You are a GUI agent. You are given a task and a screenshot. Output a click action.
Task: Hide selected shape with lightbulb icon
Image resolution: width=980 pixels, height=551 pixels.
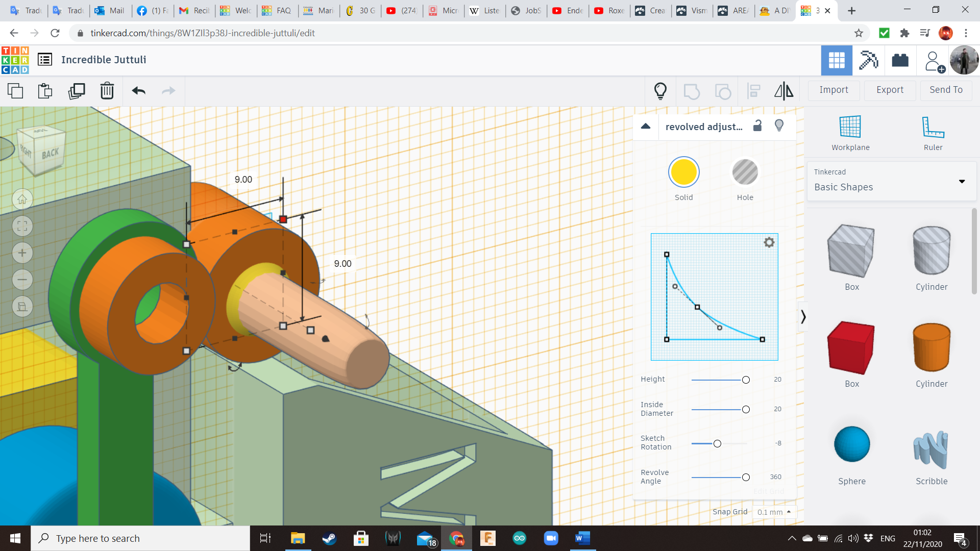(779, 126)
